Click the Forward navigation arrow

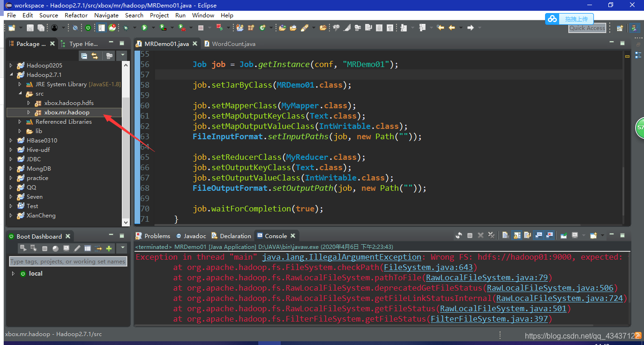click(470, 28)
